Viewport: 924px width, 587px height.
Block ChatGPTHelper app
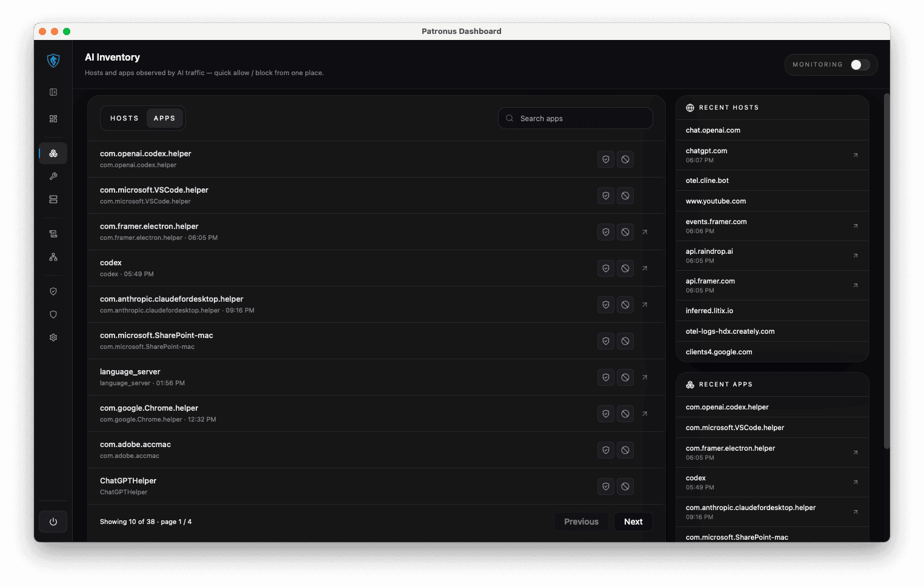(625, 486)
